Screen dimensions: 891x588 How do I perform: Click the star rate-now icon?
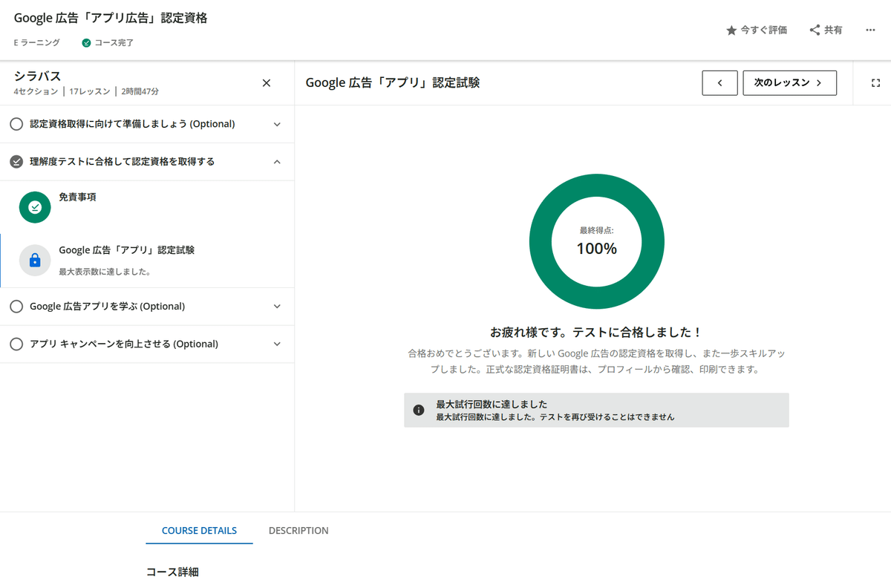[x=731, y=30]
